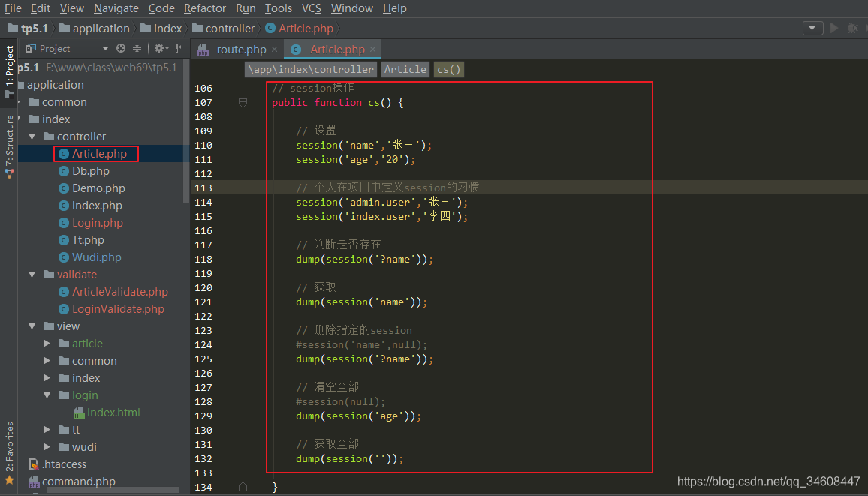This screenshot has height=496, width=868.
Task: Click the cs() method breadcrumb
Action: [448, 69]
